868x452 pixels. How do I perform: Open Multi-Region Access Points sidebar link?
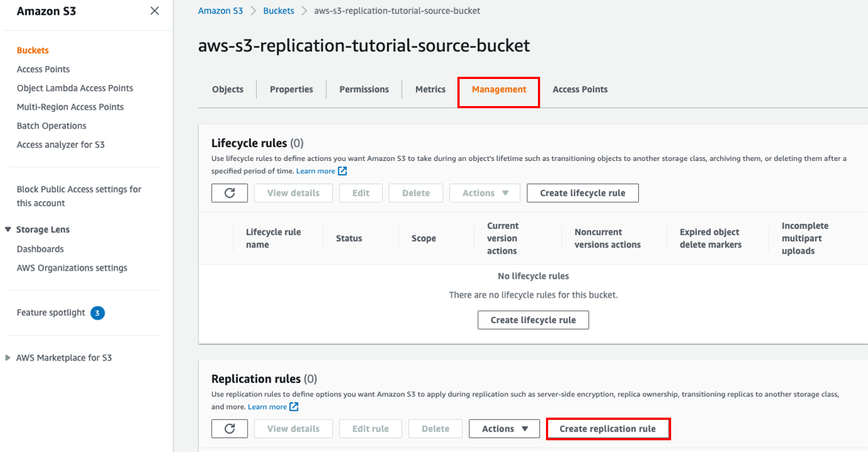click(70, 107)
